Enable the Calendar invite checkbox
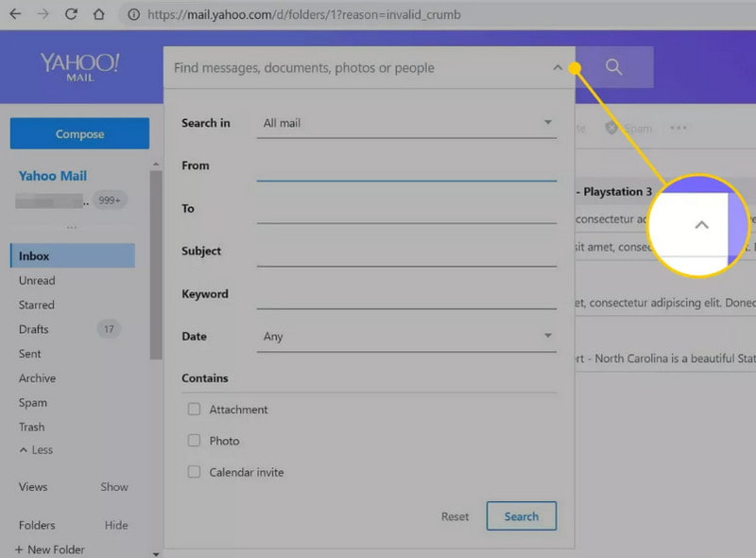Viewport: 756px width, 558px height. point(194,472)
